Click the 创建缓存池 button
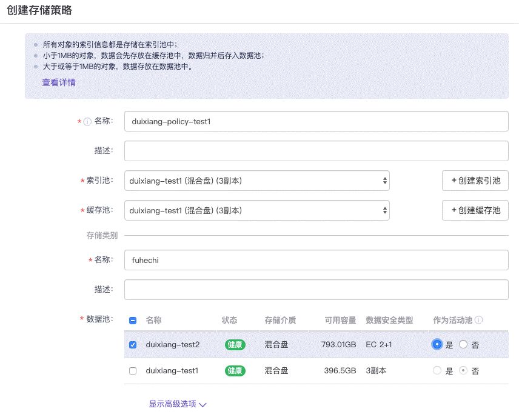519x420 pixels. pyautogui.click(x=475, y=210)
